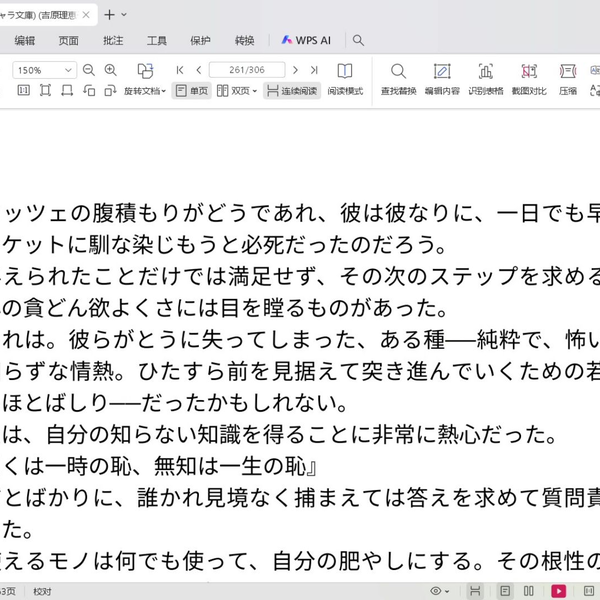The height and width of the screenshot is (600, 600).
Task: Click the red play slideshow button
Action: click(x=558, y=591)
